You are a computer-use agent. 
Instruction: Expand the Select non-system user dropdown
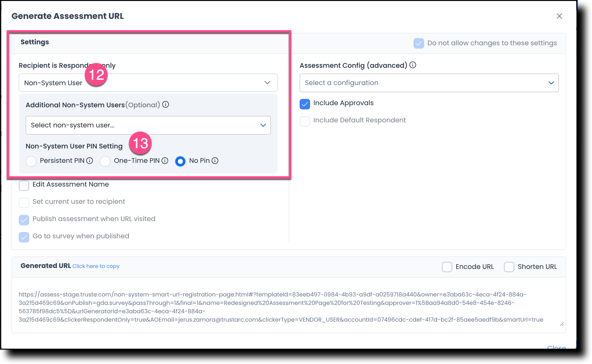pyautogui.click(x=148, y=125)
